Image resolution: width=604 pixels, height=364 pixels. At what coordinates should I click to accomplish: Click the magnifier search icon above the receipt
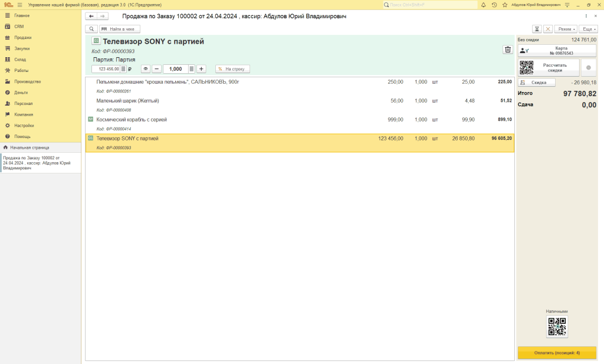coord(91,29)
